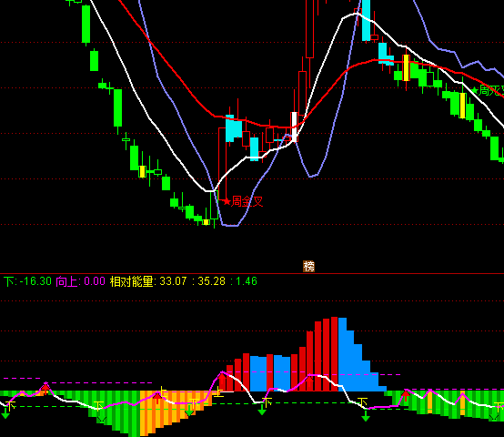Image resolution: width=504 pixels, height=437 pixels.
Task: Click the magenta "向上: 0.00" reading
Action: pos(81,281)
